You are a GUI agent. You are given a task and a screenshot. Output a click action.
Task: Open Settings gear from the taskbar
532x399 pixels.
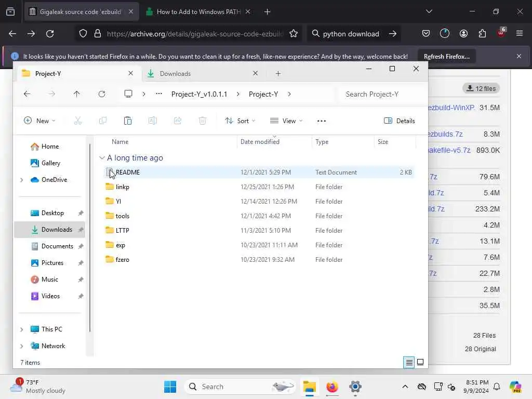click(355, 387)
